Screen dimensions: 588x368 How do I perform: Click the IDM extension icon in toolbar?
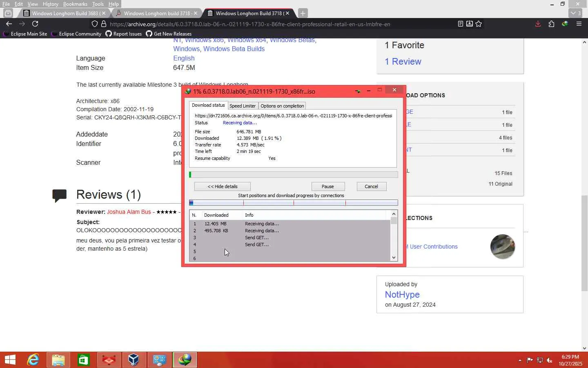coord(565,24)
